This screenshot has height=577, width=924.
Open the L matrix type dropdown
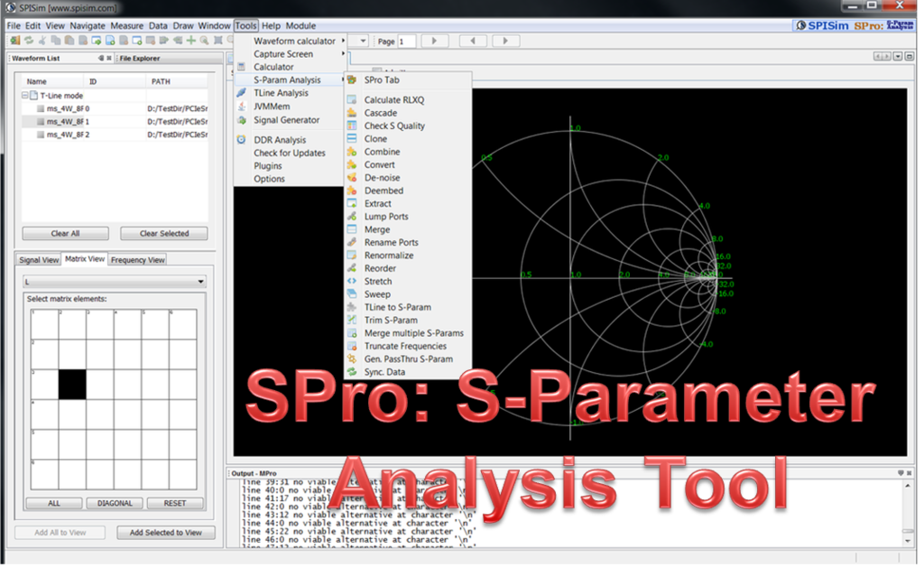(115, 283)
